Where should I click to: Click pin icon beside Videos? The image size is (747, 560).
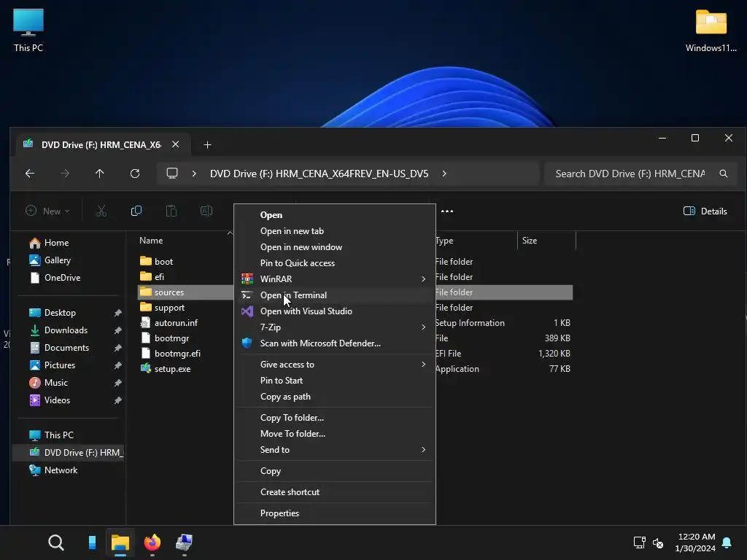point(117,400)
